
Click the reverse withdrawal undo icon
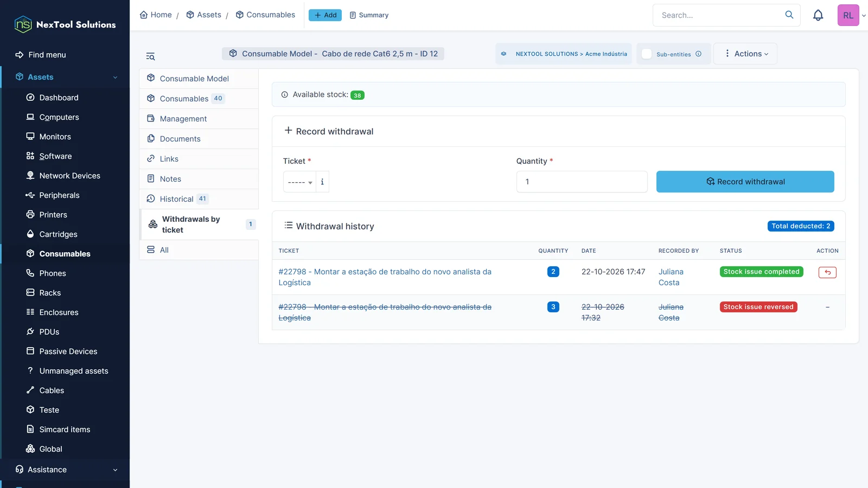click(x=827, y=272)
